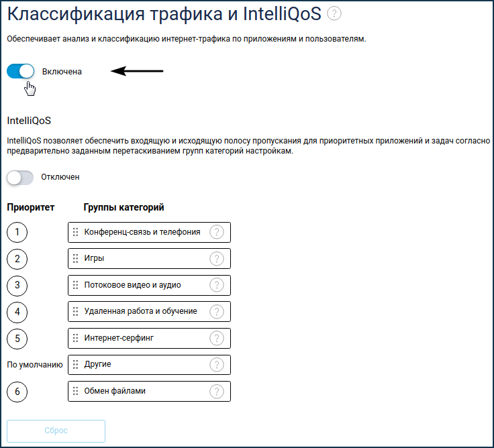
Task: Click the Приоритет column header
Action: [x=31, y=207]
